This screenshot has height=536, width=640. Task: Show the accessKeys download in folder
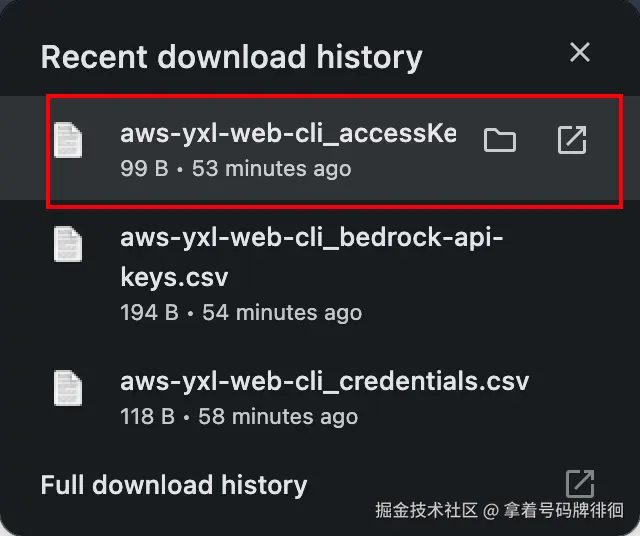coord(499,140)
